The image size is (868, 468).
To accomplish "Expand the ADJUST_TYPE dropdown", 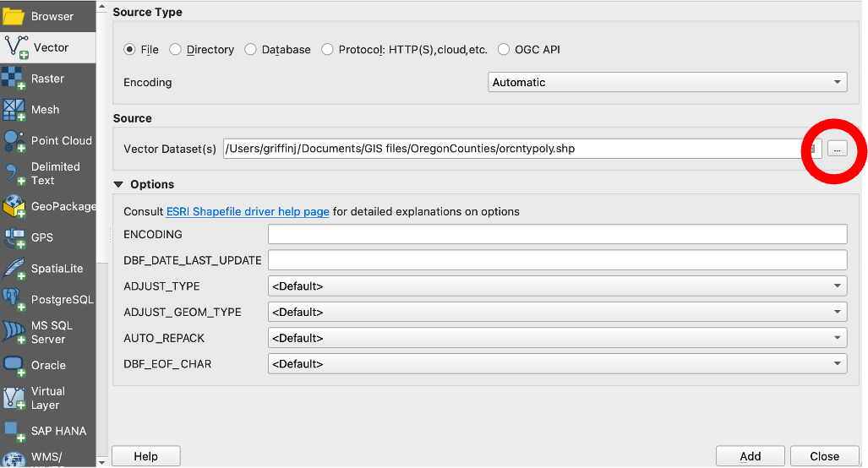I will pyautogui.click(x=557, y=286).
